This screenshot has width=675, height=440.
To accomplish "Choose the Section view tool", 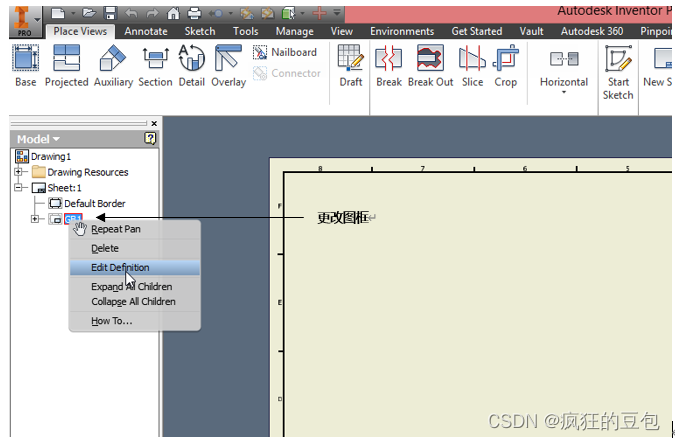I will (x=155, y=66).
